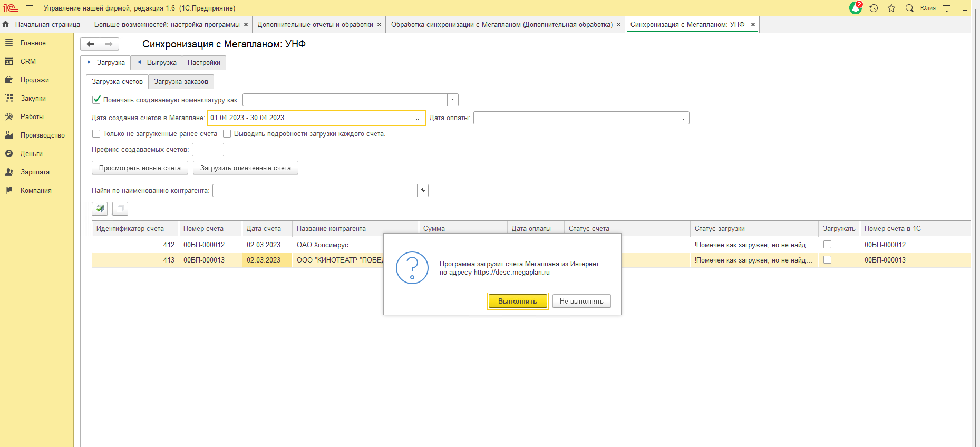This screenshot has width=980, height=447.
Task: Click the check all rows icon
Action: pyautogui.click(x=100, y=209)
